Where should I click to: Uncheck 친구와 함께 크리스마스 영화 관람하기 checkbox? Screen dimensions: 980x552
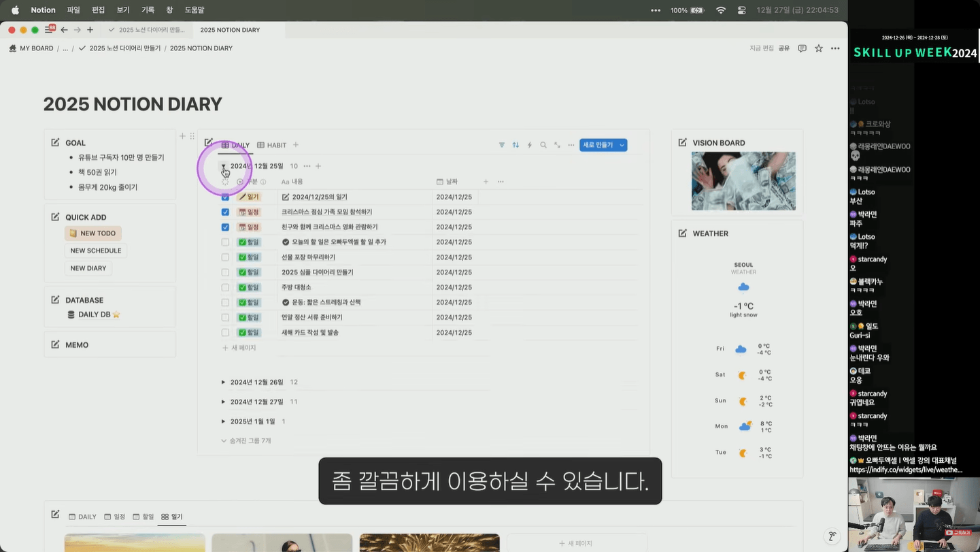[225, 227]
